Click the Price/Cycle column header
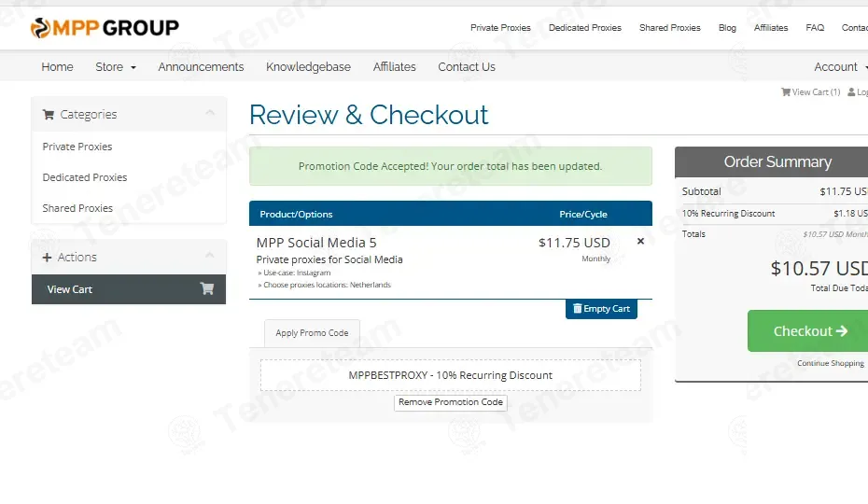Screen dimensions: 868x504 [x=583, y=215]
